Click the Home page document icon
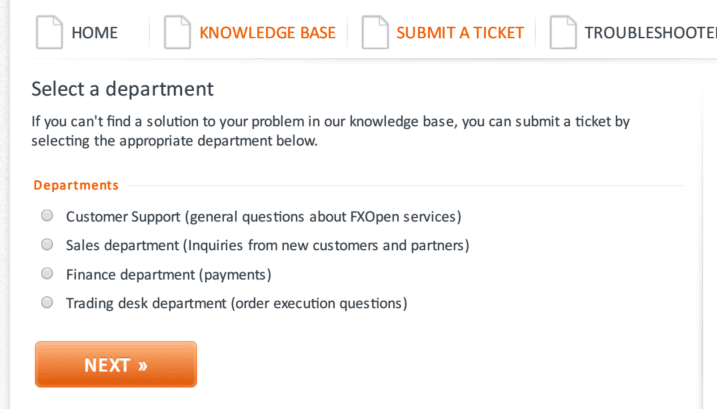The height and width of the screenshot is (409, 717). pos(49,32)
